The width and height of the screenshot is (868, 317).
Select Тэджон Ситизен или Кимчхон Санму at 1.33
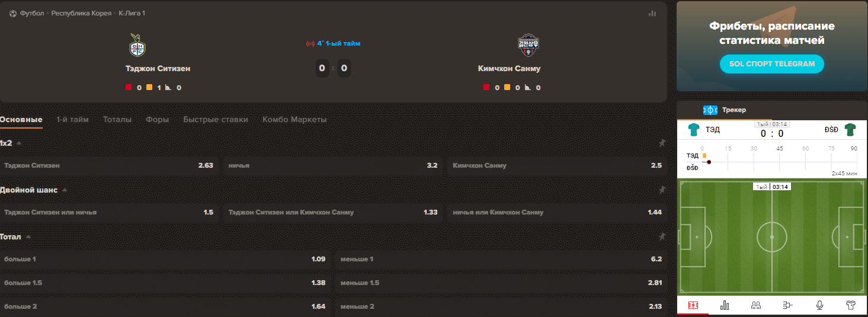click(333, 212)
